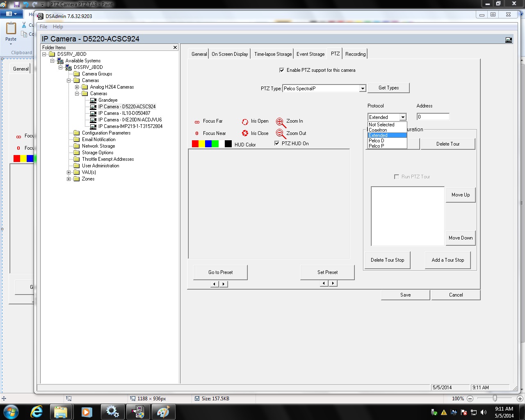Choose Pelco D from the Protocol list
The height and width of the screenshot is (420, 525).
tap(377, 141)
